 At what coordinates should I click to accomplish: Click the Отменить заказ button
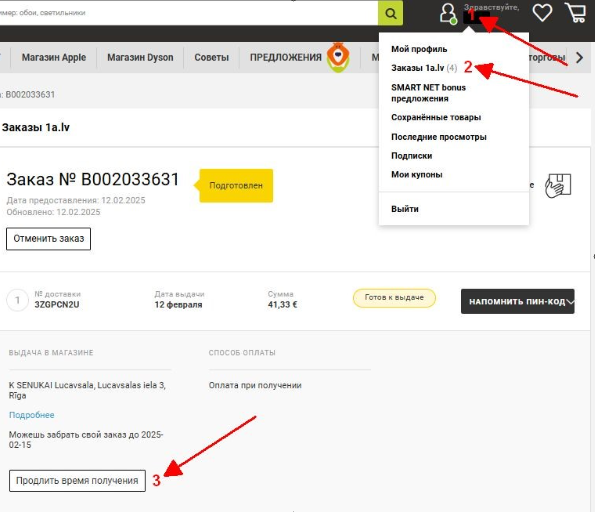click(x=49, y=239)
